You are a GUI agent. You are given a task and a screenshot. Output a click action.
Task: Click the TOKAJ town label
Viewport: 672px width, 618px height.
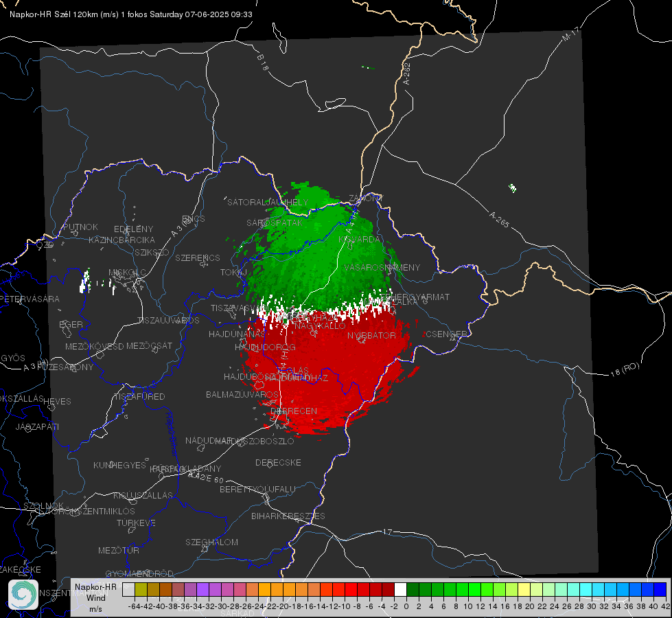click(x=233, y=273)
